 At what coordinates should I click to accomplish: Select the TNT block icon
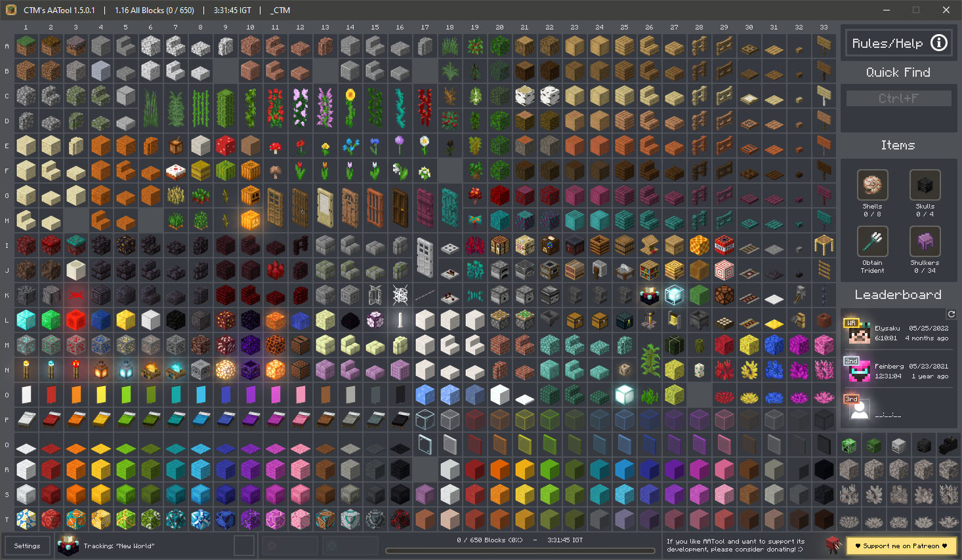[724, 245]
